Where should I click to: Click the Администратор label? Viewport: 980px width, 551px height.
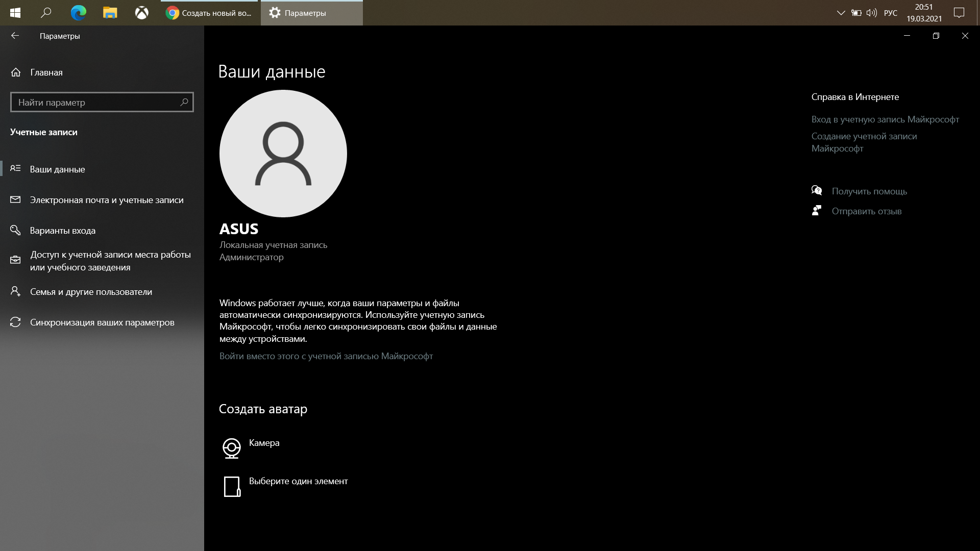tap(252, 257)
